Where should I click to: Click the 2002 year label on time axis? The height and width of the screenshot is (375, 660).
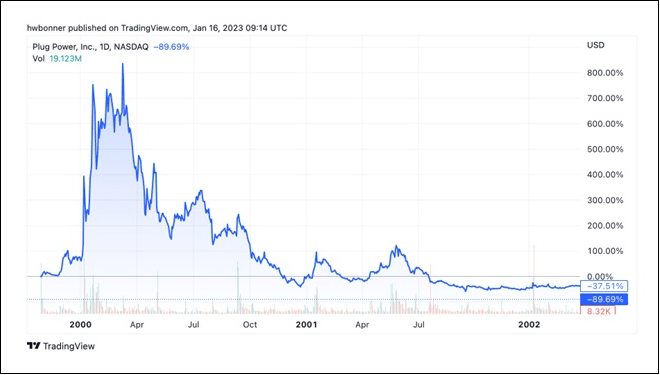[529, 324]
